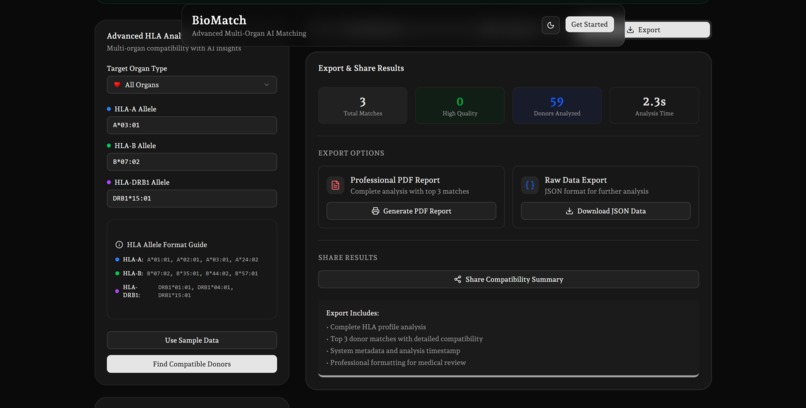Click the purple dot next to HLA-DRB1 Allele label
Viewport: 806px width, 408px height.
click(108, 182)
